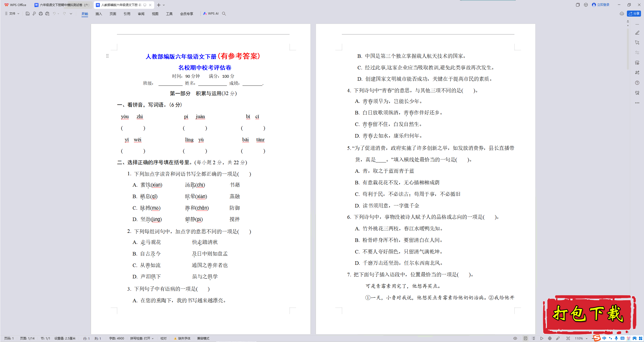Click the Sogou toolbox grid icon

pos(640,338)
